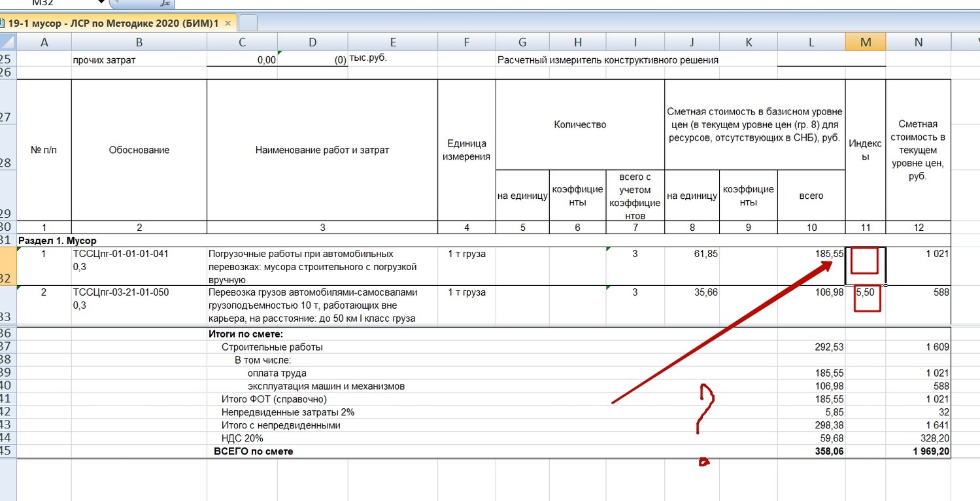This screenshot has height=501, width=980.
Task: Click the "Количество" merged header
Action: [x=580, y=124]
